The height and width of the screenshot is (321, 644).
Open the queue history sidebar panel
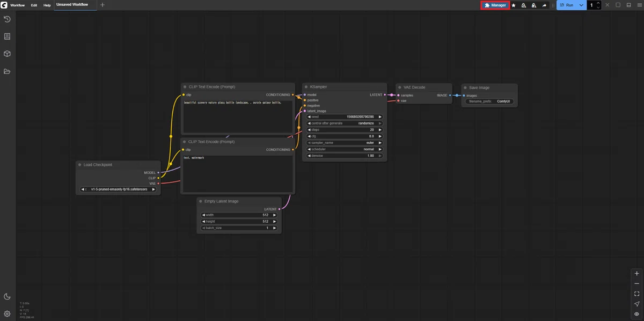pyautogui.click(x=7, y=19)
